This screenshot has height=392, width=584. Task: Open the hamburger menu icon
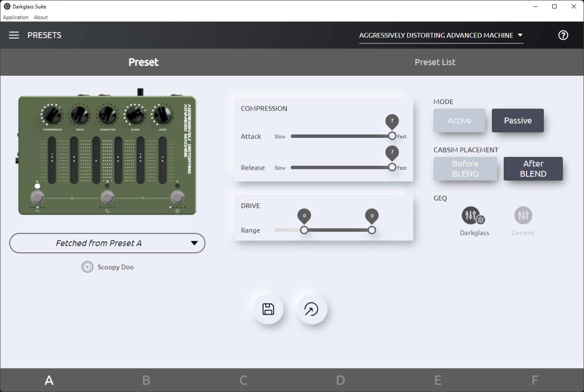tap(14, 35)
